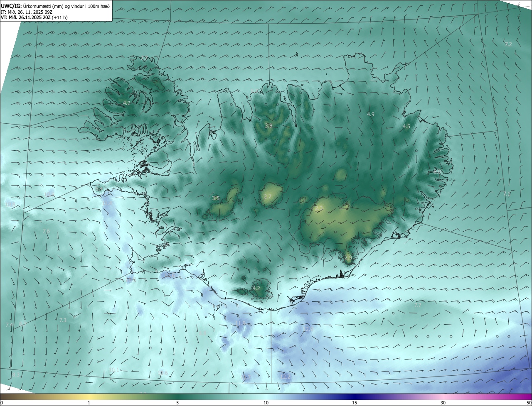The width and height of the screenshot is (532, 406).
Task: Click the 3.5 value on the western glacier
Action: (216, 198)
